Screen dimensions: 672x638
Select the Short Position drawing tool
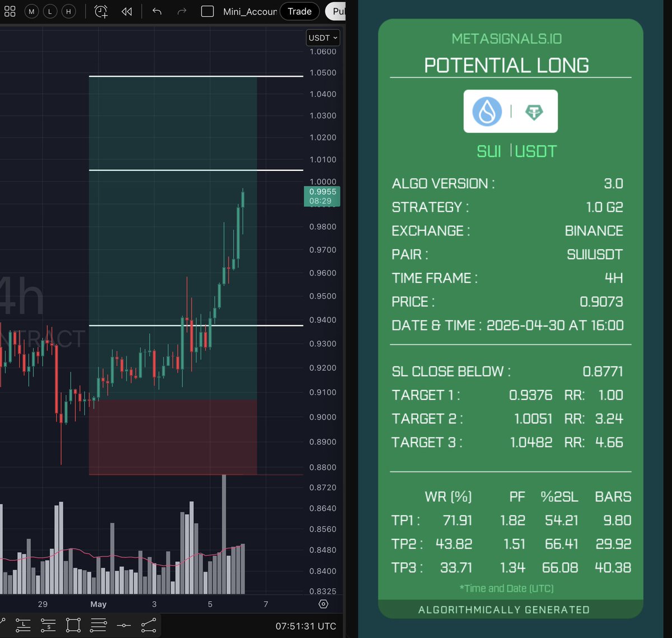point(48,625)
